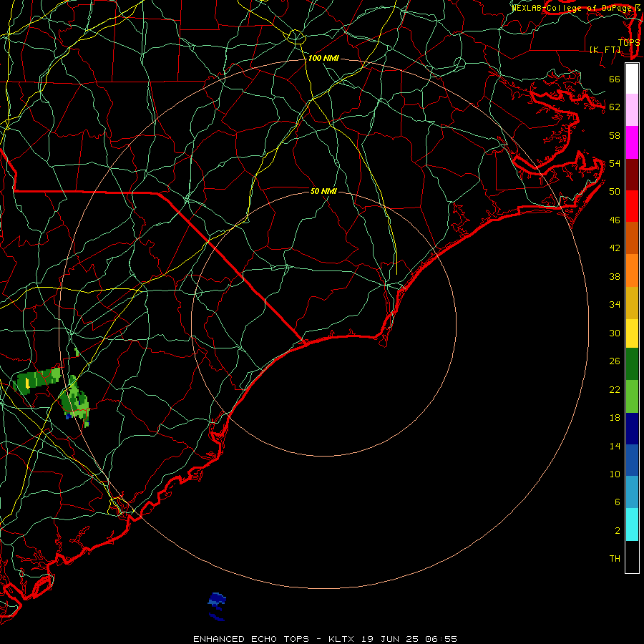Click the yellow pixel in the green echo band

[x=27, y=384]
